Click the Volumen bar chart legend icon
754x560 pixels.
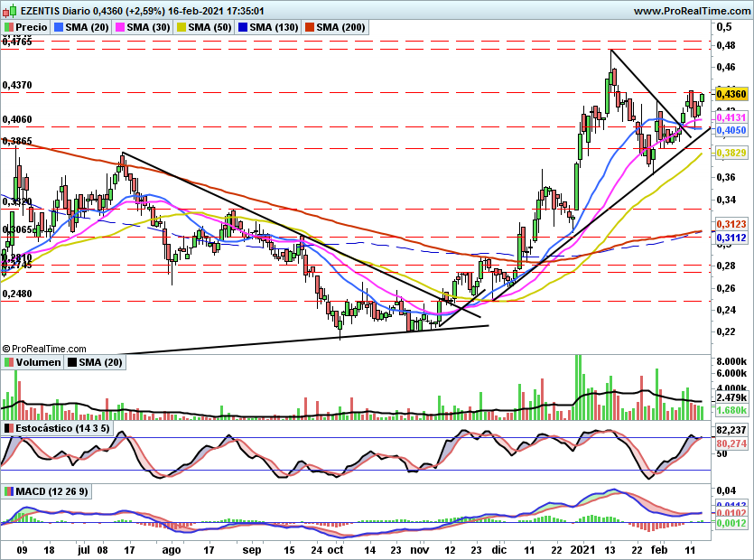(x=9, y=362)
